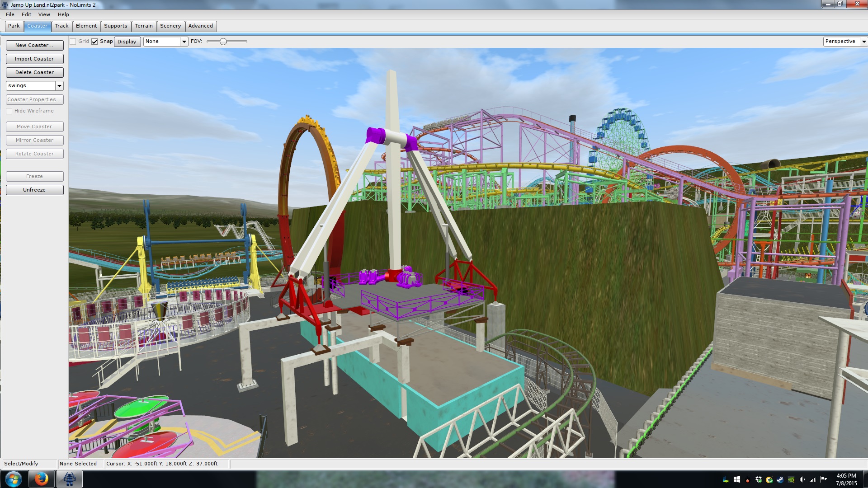
Task: Uncheck the Snap checkbox
Action: pos(94,42)
